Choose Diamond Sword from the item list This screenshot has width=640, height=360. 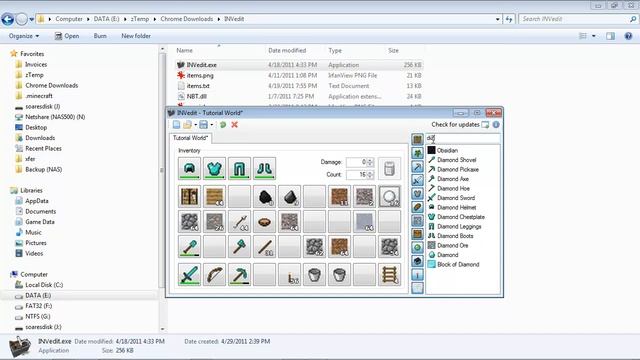(456, 198)
